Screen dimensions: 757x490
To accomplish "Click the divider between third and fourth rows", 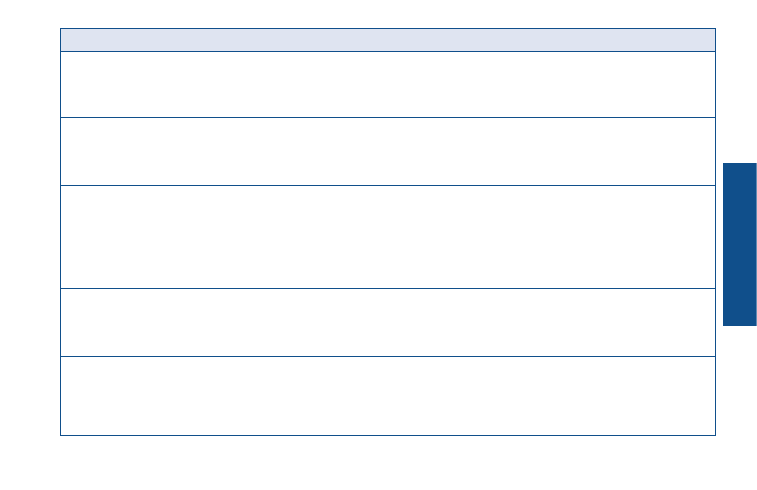I will [388, 289].
